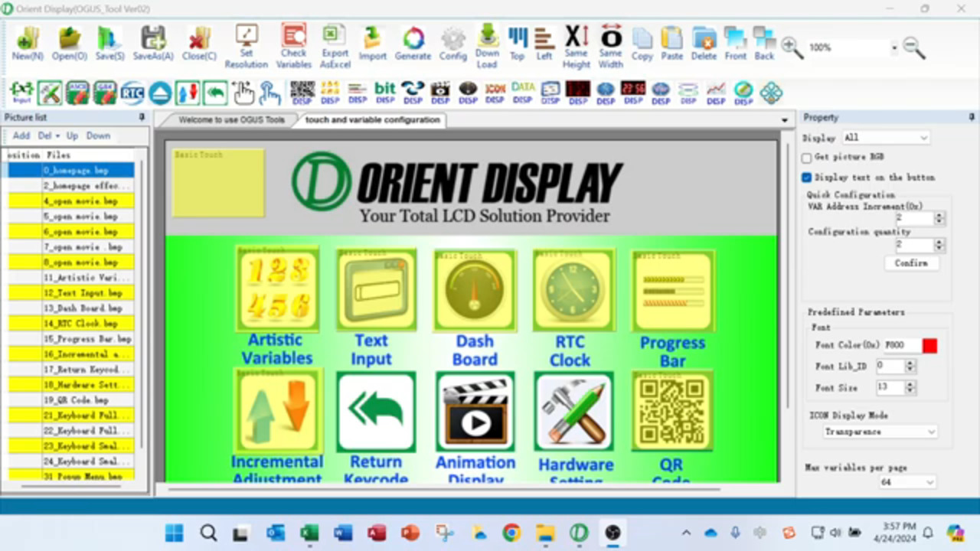The image size is (980, 551).
Task: Enable the Get picture RGB checkbox
Action: click(806, 158)
